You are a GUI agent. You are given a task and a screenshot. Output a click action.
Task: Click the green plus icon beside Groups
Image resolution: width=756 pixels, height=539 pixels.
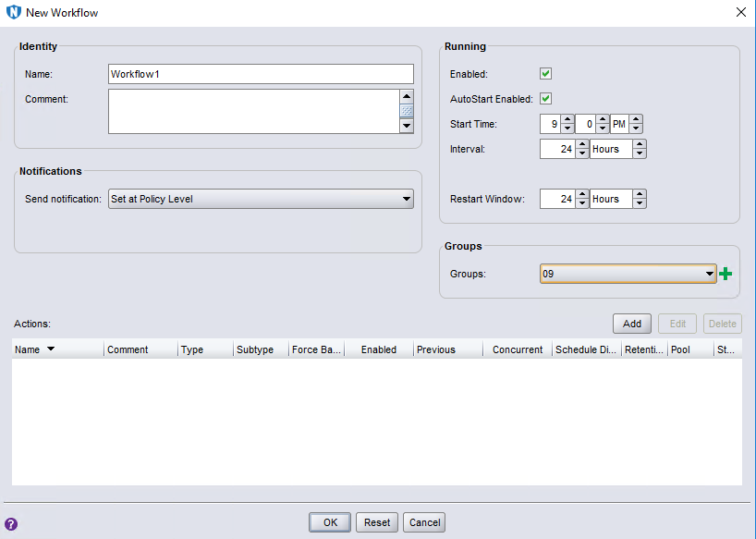726,274
